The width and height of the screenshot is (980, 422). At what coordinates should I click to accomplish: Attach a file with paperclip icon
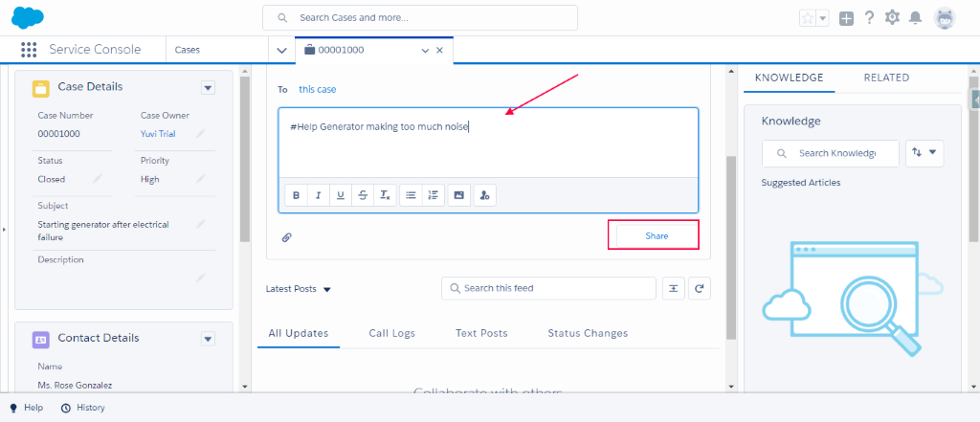(x=287, y=237)
